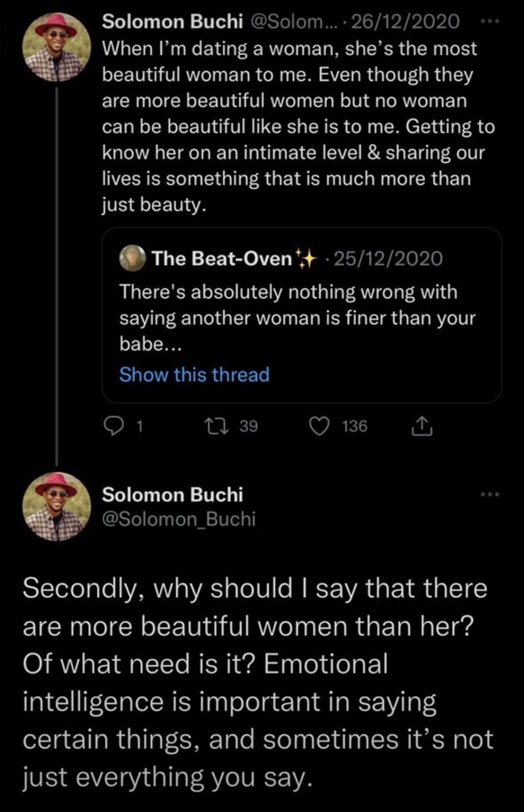Image resolution: width=524 pixels, height=812 pixels.
Task: Open the lower tweet's profile picture
Action: pos(57,506)
